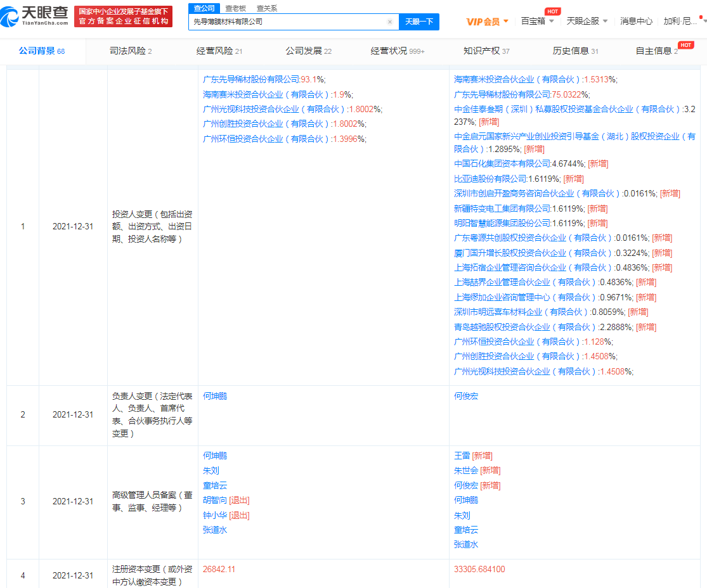
Task: Open 上海喆界企业管理合伙企业 link
Action: point(526,283)
